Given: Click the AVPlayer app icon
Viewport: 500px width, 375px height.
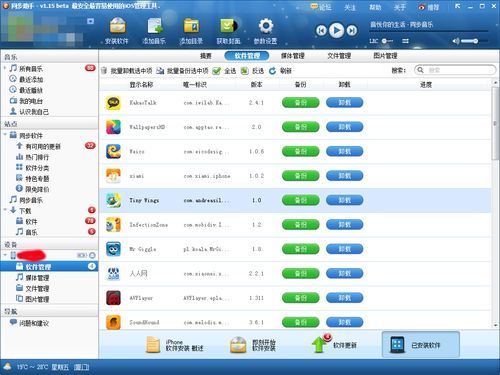Looking at the screenshot, I should [113, 298].
